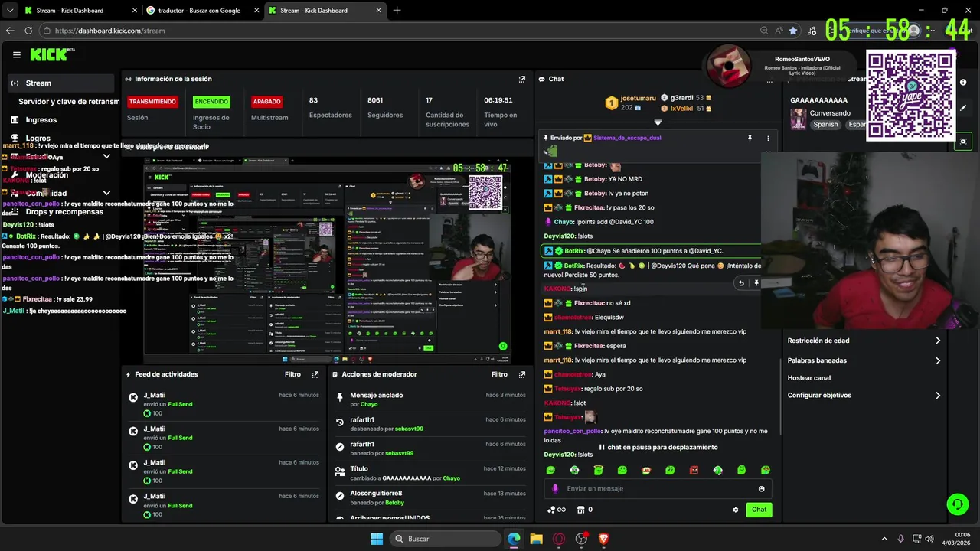
Task: Click the green-outlined screenshot capture icon
Action: tap(963, 141)
